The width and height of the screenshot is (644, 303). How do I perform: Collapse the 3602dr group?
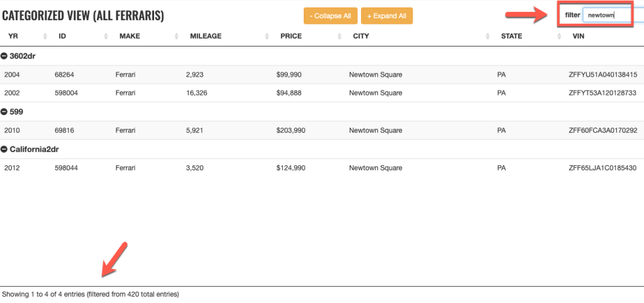(5, 56)
